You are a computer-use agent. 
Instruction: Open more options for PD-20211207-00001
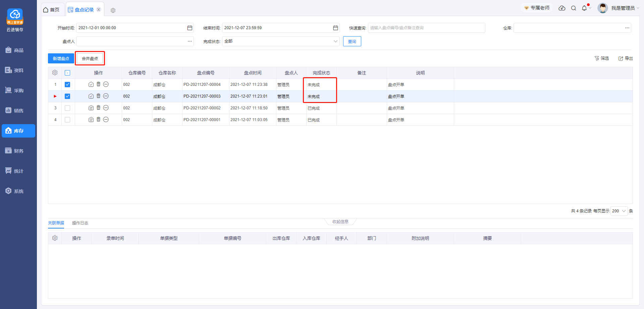coord(106,119)
